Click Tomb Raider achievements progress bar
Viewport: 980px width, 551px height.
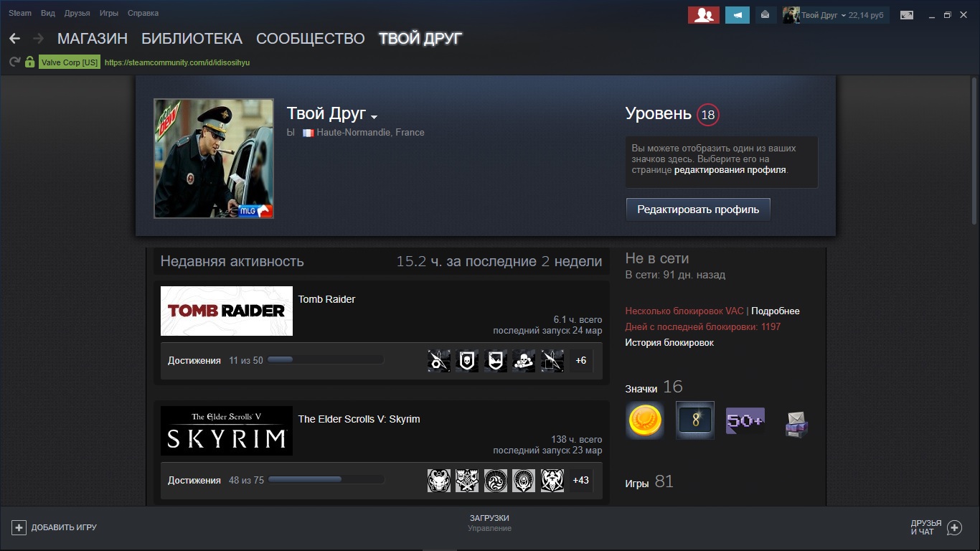tap(326, 360)
